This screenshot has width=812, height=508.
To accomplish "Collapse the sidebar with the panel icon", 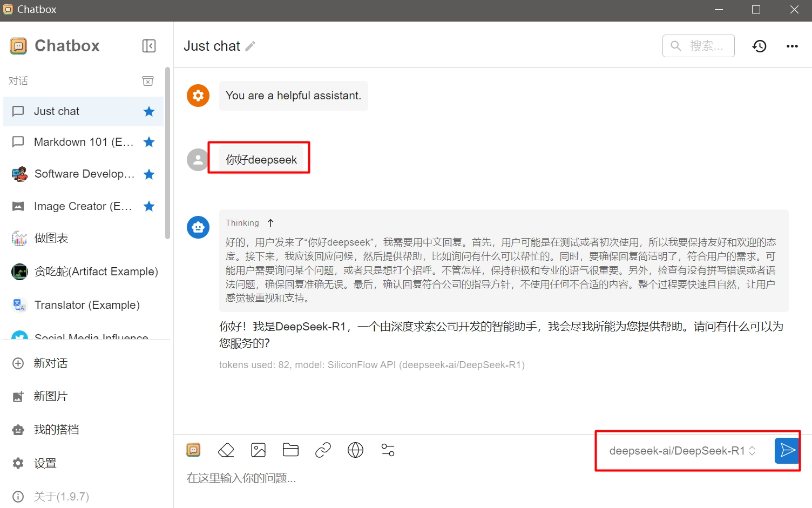I will click(149, 46).
